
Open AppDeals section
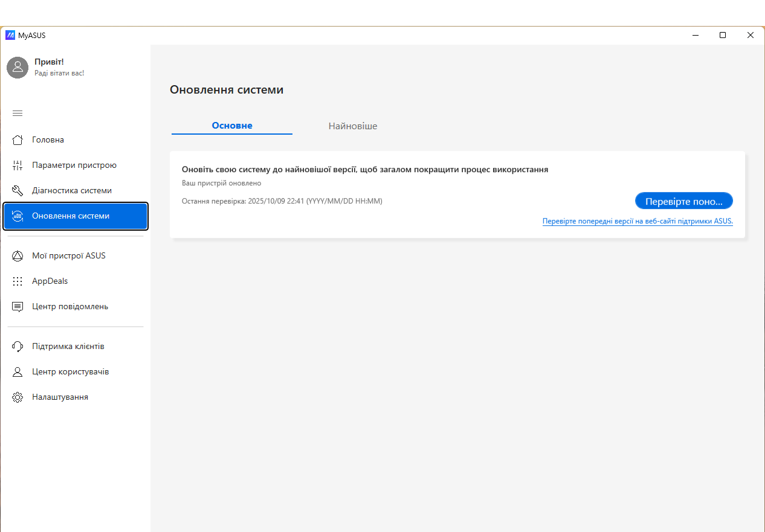point(76,281)
